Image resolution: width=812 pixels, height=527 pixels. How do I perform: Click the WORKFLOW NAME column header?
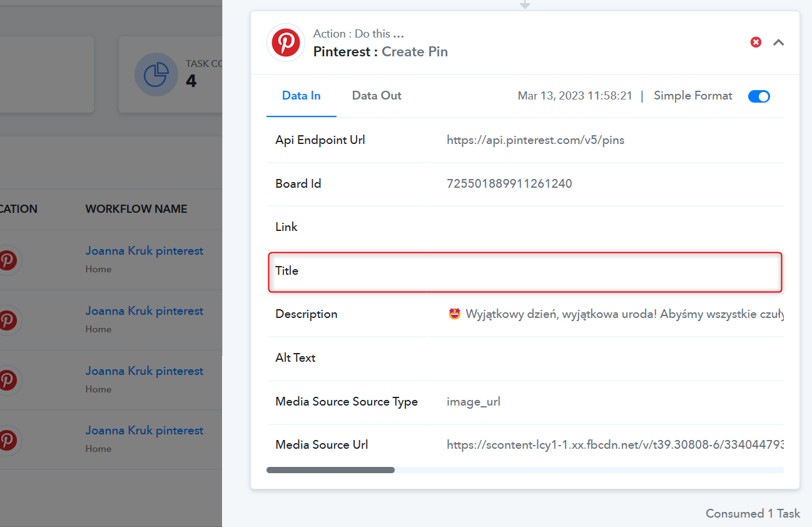point(136,209)
